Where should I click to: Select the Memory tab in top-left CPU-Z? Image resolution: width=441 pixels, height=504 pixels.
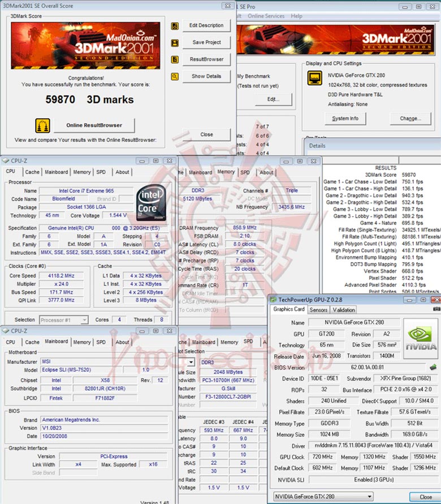[x=82, y=172]
